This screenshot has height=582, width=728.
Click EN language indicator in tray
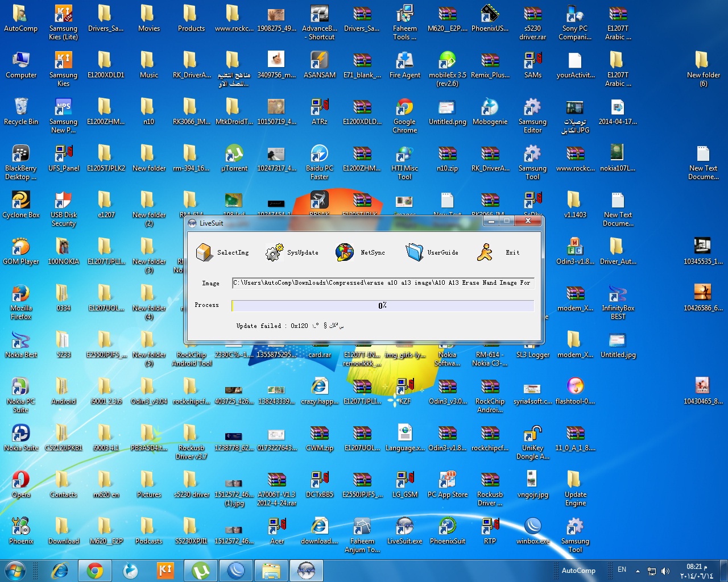[x=622, y=569]
